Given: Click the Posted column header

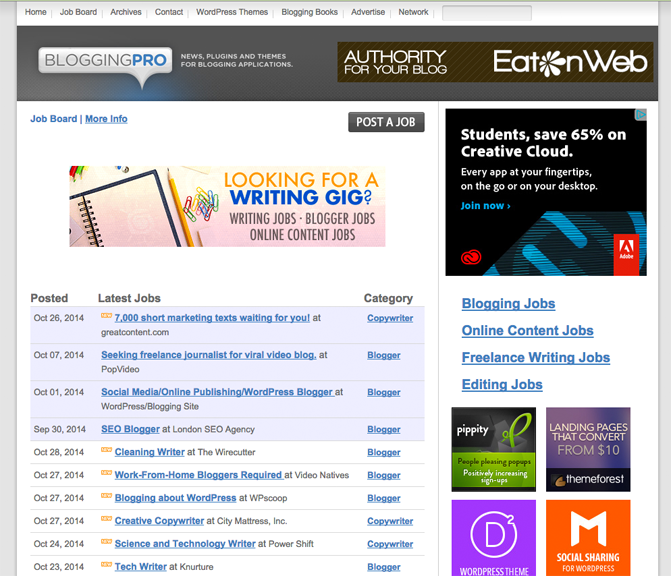Looking at the screenshot, I should coord(49,298).
